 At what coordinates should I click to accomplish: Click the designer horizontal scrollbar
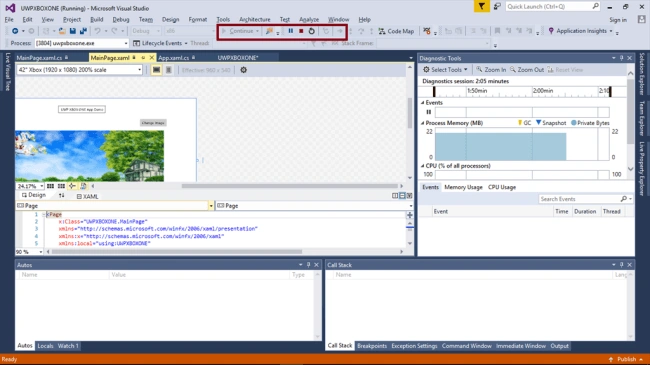(x=289, y=186)
